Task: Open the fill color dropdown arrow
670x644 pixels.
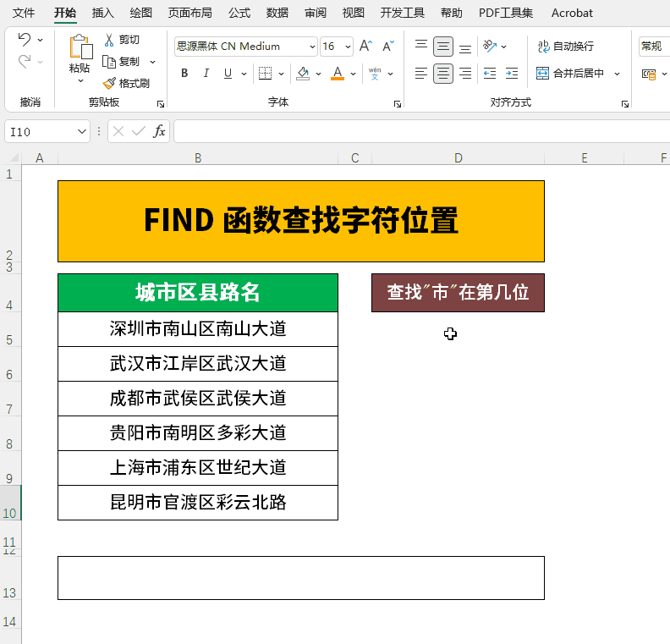Action: (x=318, y=74)
